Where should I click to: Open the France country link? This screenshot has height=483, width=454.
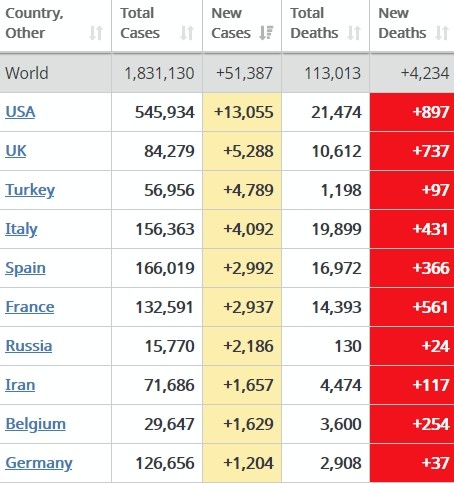pyautogui.click(x=30, y=307)
